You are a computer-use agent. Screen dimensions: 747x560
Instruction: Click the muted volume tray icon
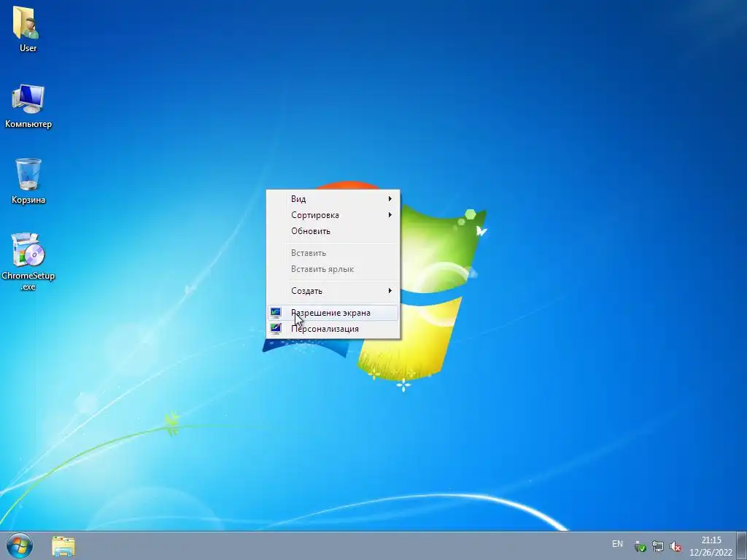click(x=676, y=547)
